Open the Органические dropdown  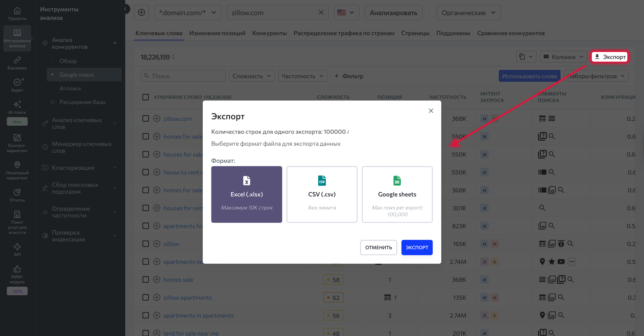pyautogui.click(x=468, y=12)
